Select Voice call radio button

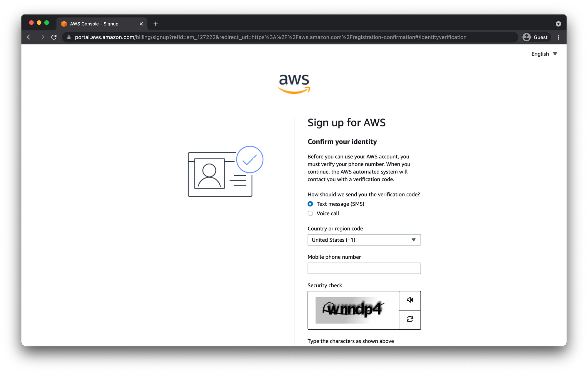(x=311, y=213)
